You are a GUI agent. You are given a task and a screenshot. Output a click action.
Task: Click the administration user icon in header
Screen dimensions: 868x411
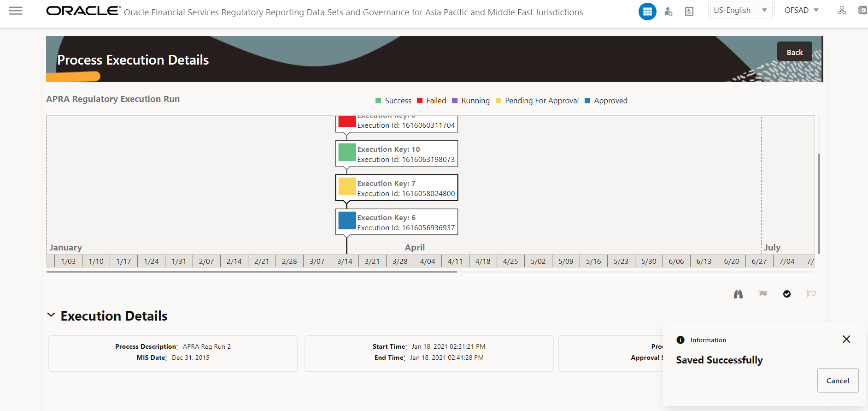click(669, 12)
